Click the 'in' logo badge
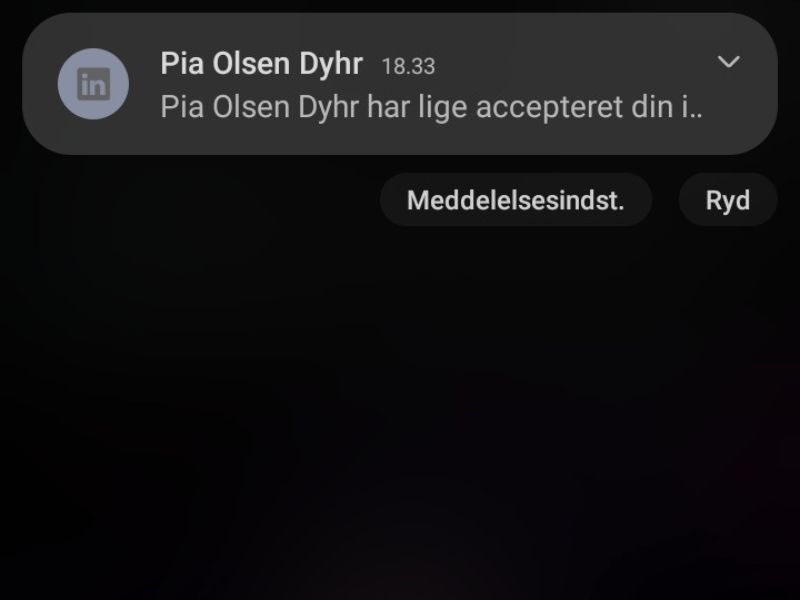 tap(93, 84)
